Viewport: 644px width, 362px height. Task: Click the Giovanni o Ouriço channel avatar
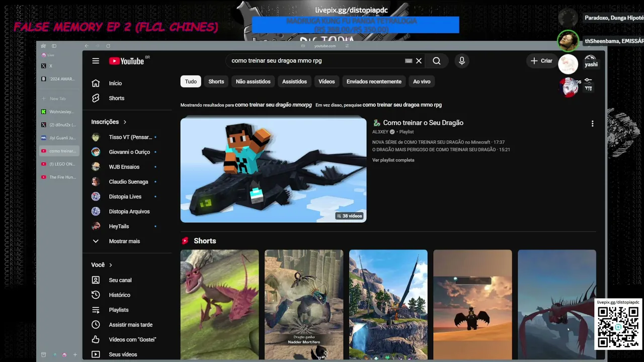click(x=96, y=152)
